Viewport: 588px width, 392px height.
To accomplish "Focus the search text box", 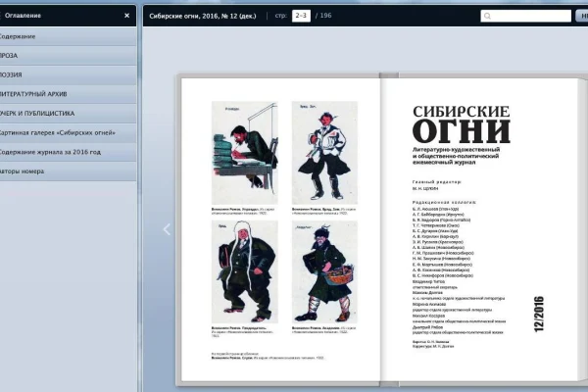I will click(524, 17).
